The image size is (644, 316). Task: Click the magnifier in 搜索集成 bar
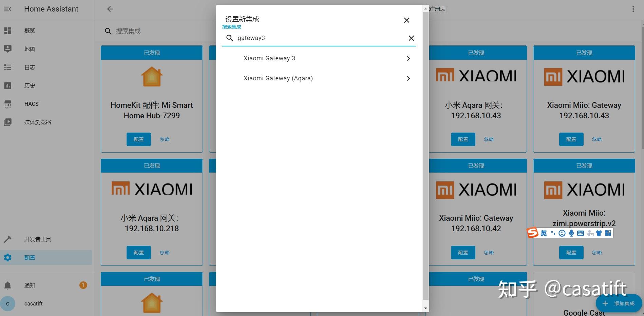[108, 31]
